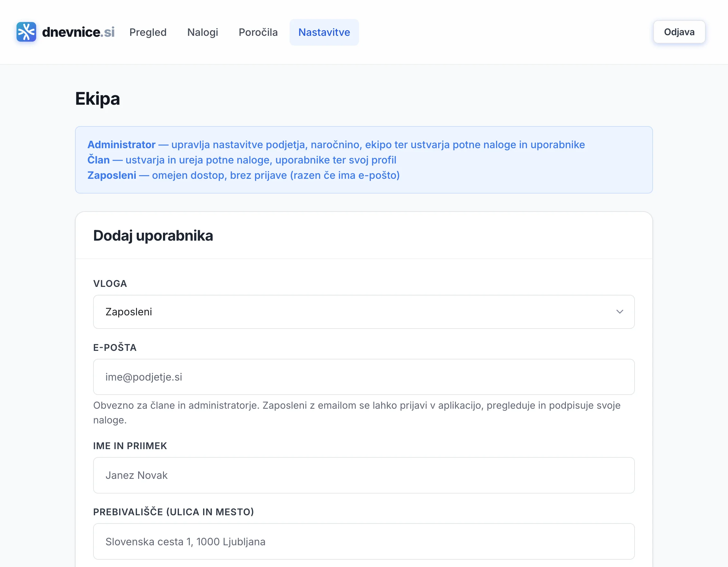Click into the Ime in priimek field
728x567 pixels.
363,475
